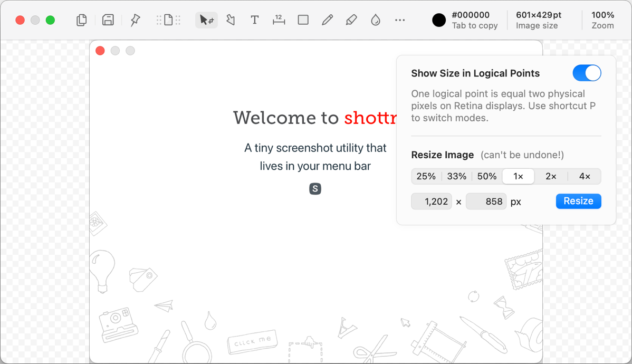Click the black #000000 color swatch
This screenshot has width=632, height=364.
[x=439, y=20]
